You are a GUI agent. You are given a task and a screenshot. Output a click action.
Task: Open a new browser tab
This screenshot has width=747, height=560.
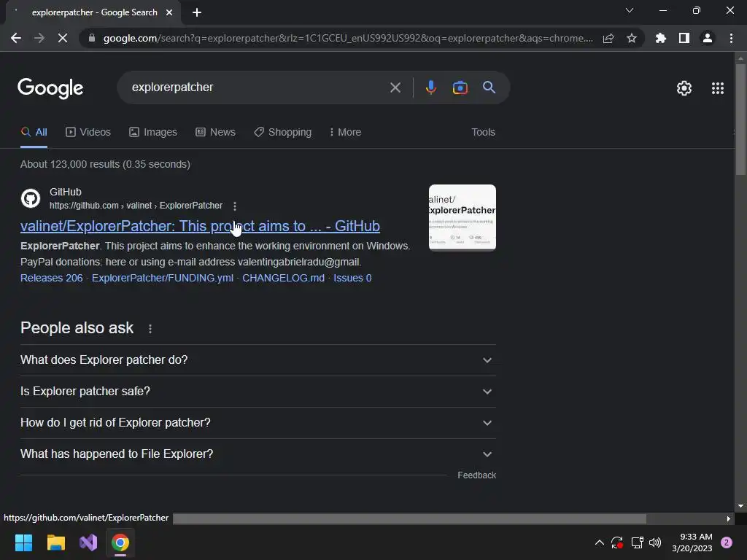197,12
